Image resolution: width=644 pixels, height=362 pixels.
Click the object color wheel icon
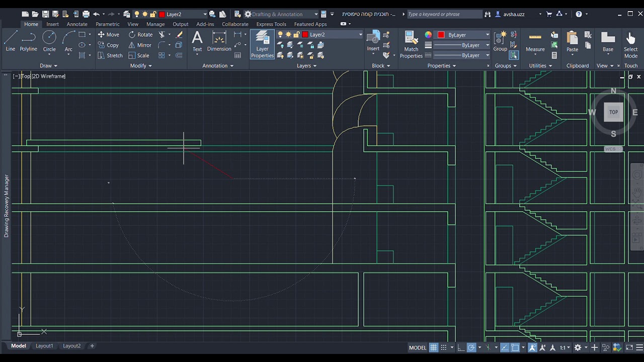coord(428,35)
